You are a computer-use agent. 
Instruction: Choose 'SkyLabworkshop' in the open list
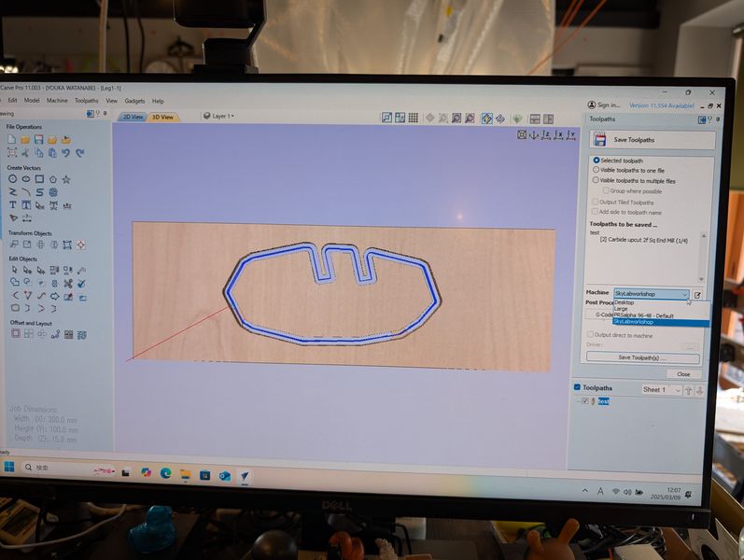pos(661,322)
